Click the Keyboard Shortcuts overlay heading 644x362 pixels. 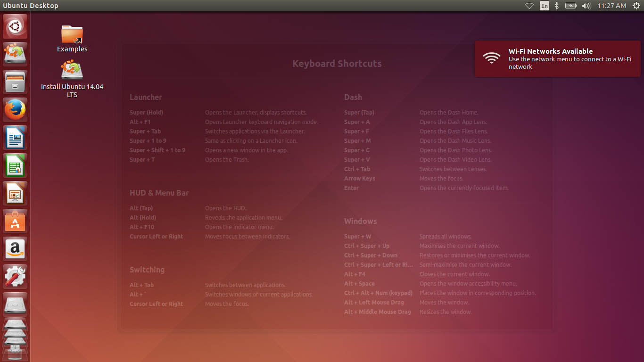coord(337,64)
